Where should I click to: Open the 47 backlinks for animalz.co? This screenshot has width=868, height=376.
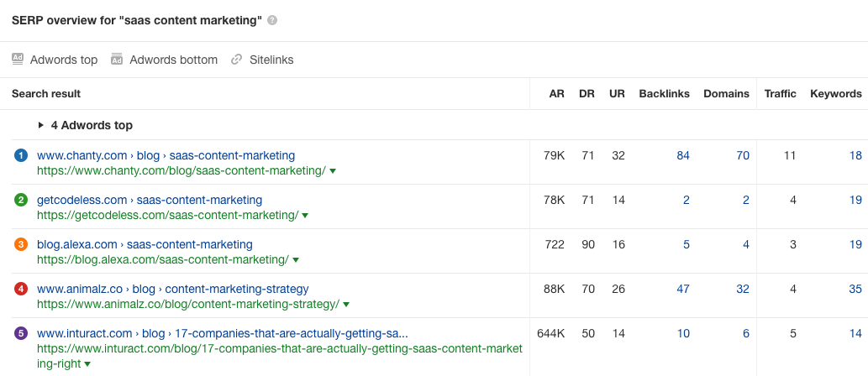[683, 289]
